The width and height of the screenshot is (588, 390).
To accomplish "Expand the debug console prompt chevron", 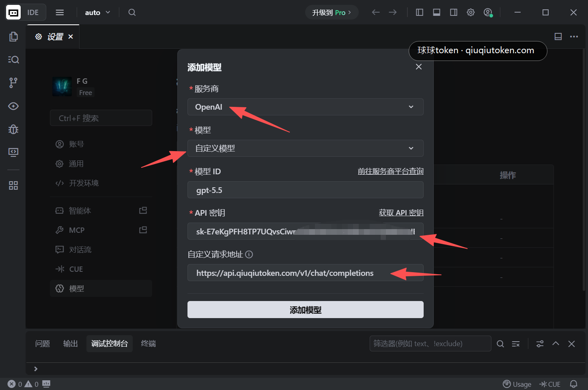I will pyautogui.click(x=36, y=369).
